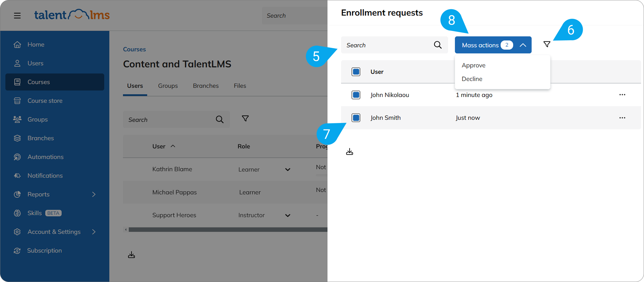Click the John Smith name

pyautogui.click(x=386, y=118)
